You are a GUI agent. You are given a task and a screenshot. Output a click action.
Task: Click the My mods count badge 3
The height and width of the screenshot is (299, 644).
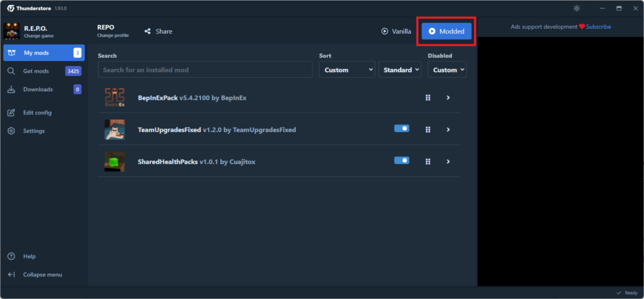pos(77,53)
